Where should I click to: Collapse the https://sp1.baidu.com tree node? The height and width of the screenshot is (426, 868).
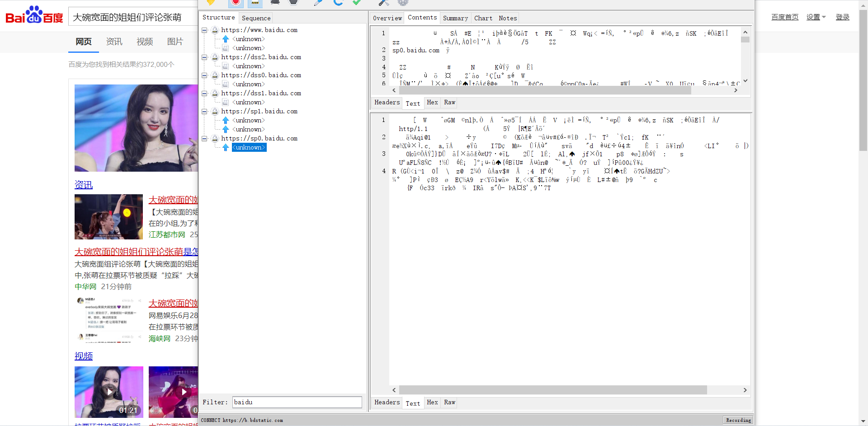tap(204, 112)
